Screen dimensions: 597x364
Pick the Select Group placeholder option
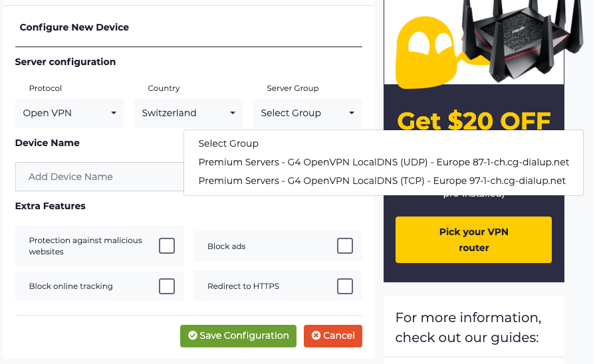click(228, 143)
